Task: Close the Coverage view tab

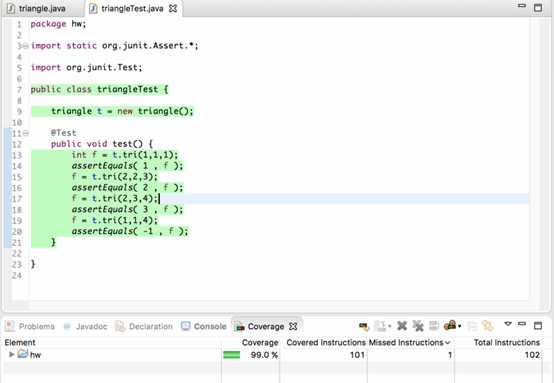Action: (x=293, y=326)
